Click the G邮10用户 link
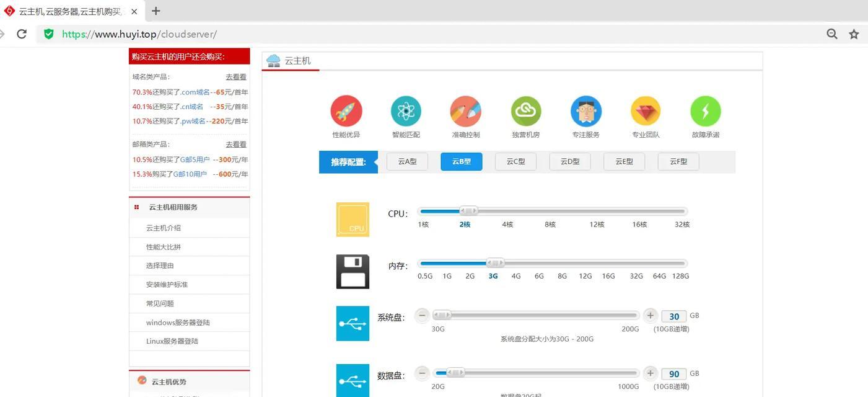 point(190,174)
